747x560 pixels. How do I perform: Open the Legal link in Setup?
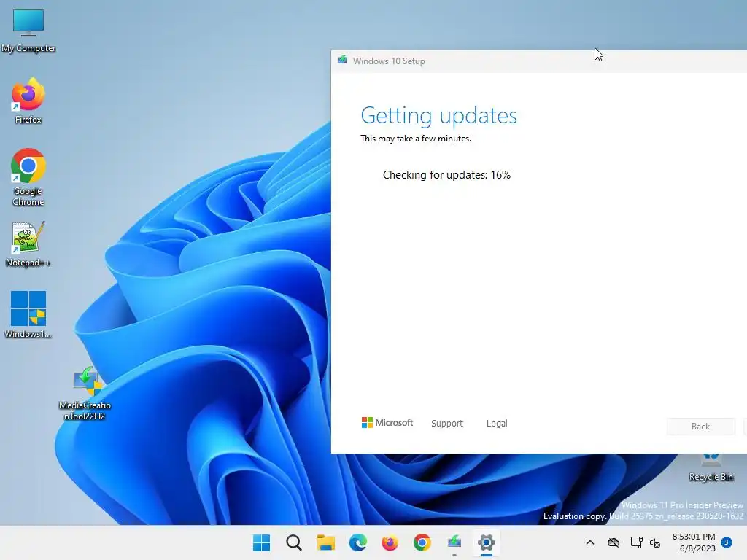coord(497,424)
